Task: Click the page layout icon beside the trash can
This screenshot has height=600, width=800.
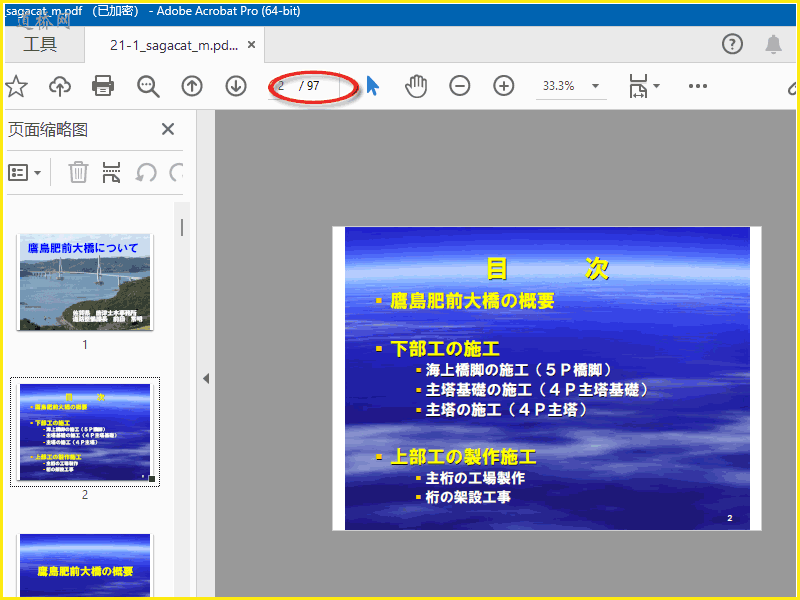Action: tap(111, 172)
